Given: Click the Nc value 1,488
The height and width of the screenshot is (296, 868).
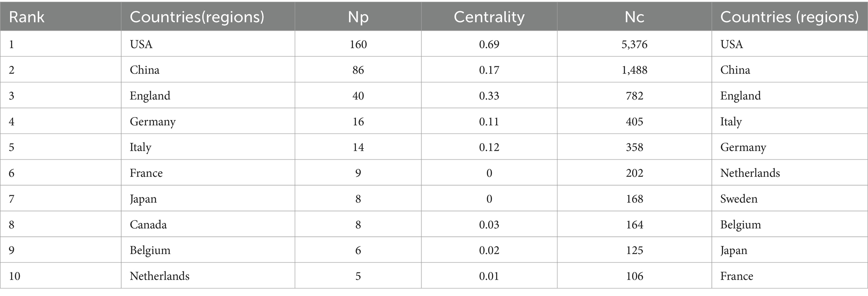Looking at the screenshot, I should 634,70.
